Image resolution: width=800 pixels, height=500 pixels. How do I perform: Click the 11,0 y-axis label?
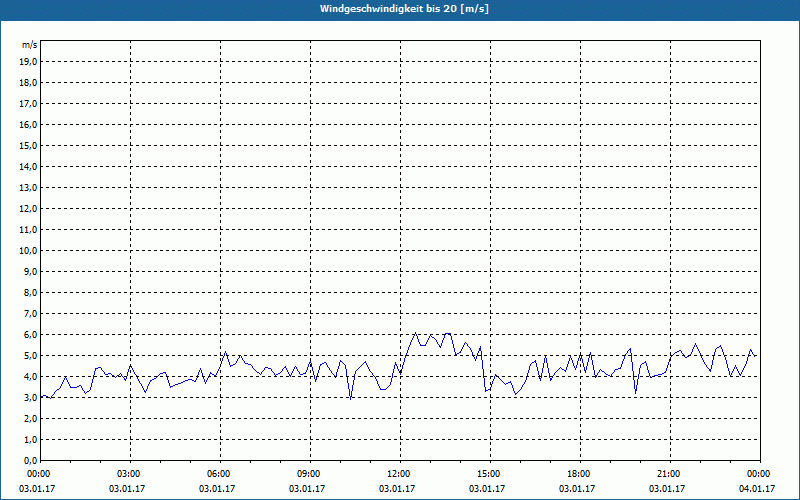[29, 230]
